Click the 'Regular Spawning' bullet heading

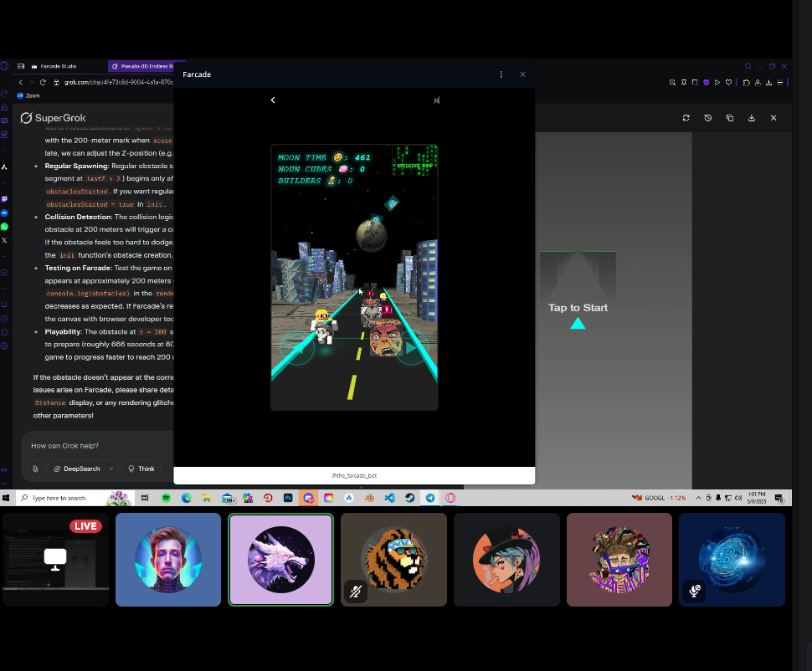pyautogui.click(x=77, y=166)
